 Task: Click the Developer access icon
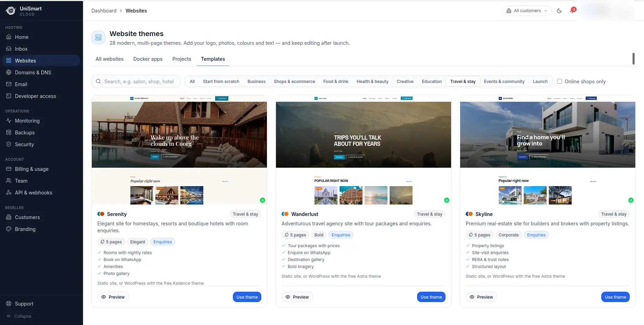click(x=9, y=96)
